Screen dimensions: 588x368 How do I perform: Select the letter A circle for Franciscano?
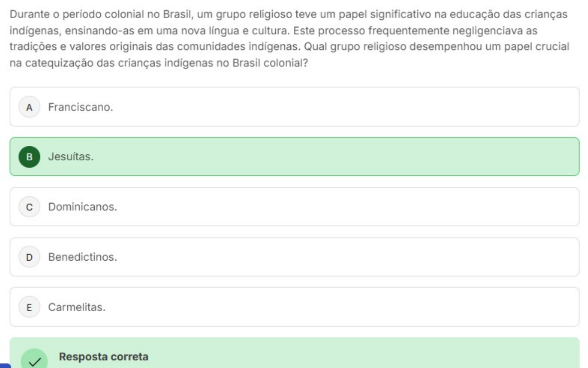[29, 107]
